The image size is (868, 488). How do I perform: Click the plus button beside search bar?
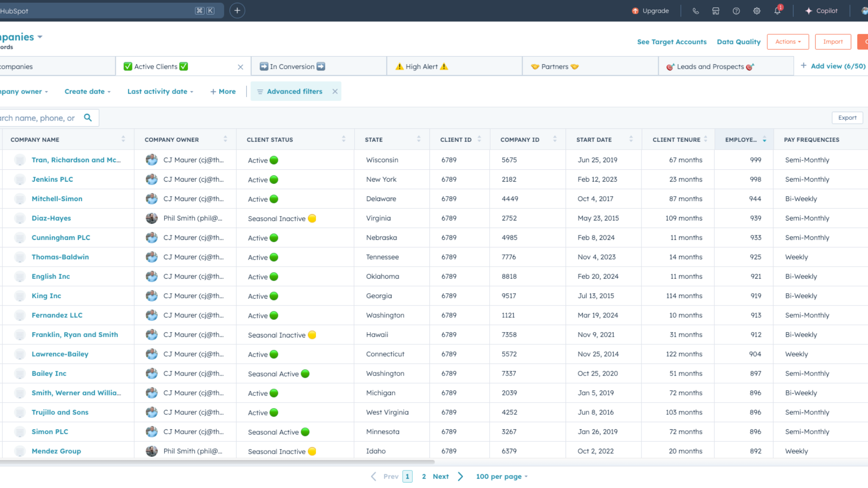237,10
